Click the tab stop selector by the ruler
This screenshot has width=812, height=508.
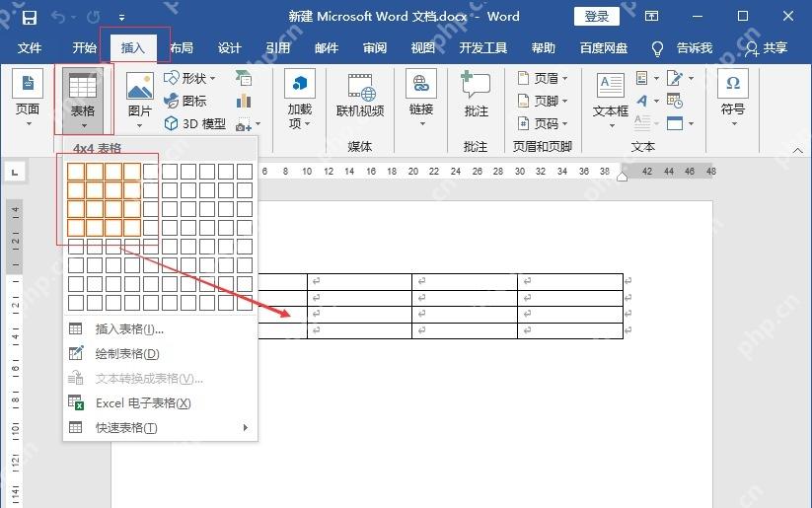coord(15,173)
